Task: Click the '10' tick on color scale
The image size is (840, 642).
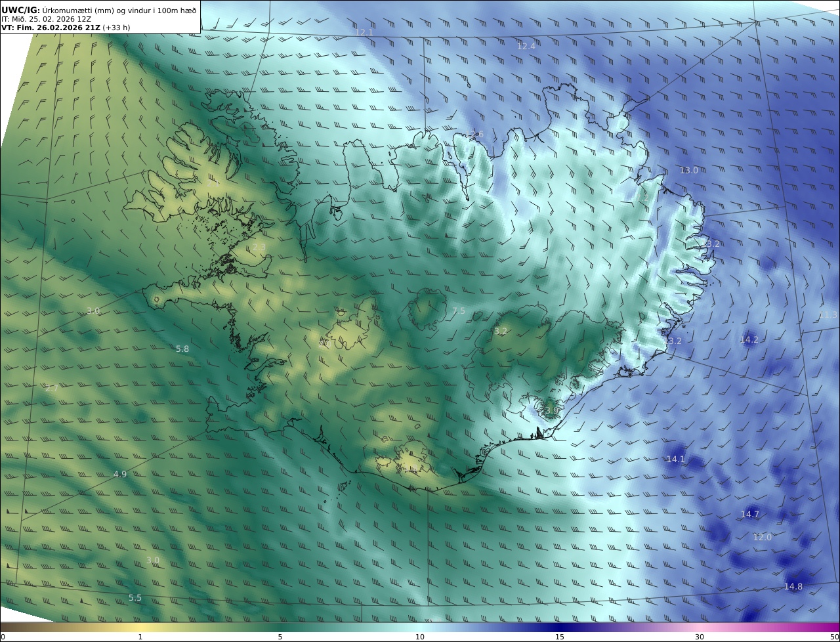Action: click(x=420, y=637)
